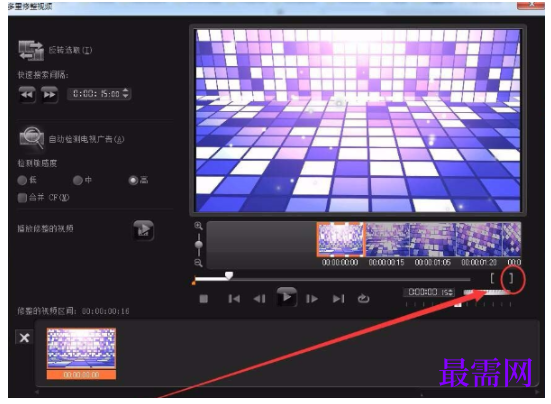Viewport: 551px width, 404px height.
Task: Select the medium detection sensitivity radio button
Action: pos(77,180)
